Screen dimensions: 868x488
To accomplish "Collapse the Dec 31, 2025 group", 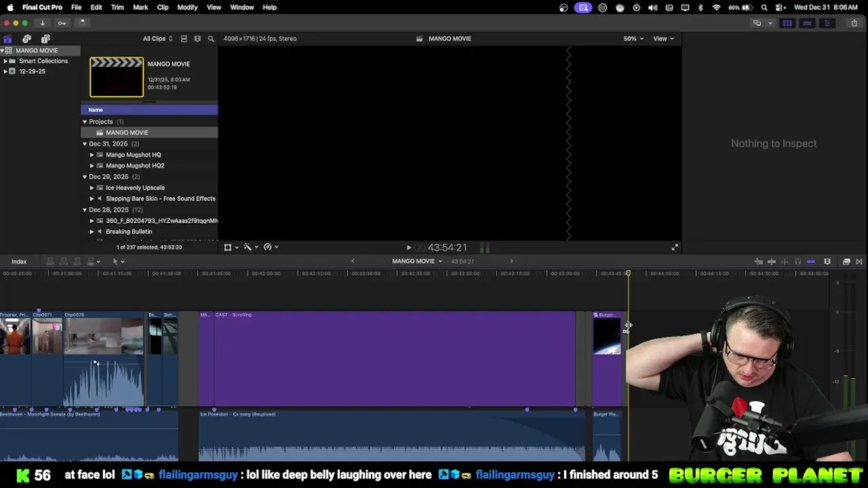I will pyautogui.click(x=85, y=144).
